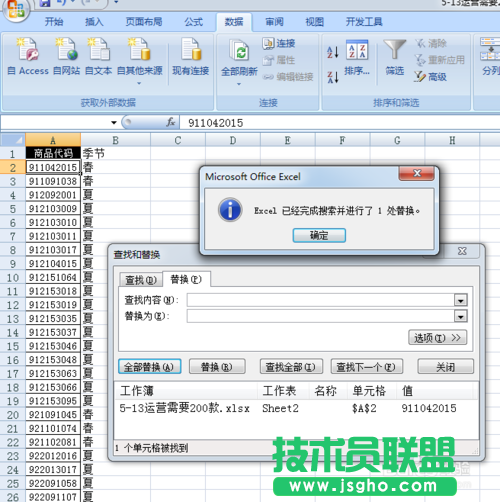Select result row 5-13运营需要200款.xlsx
The width and height of the screenshot is (500, 502).
[x=296, y=408]
